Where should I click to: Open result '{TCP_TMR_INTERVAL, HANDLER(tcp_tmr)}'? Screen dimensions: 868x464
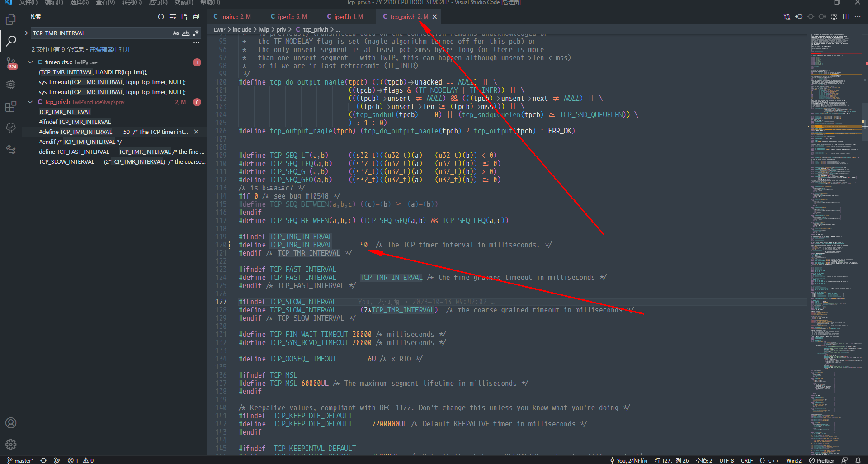[93, 72]
